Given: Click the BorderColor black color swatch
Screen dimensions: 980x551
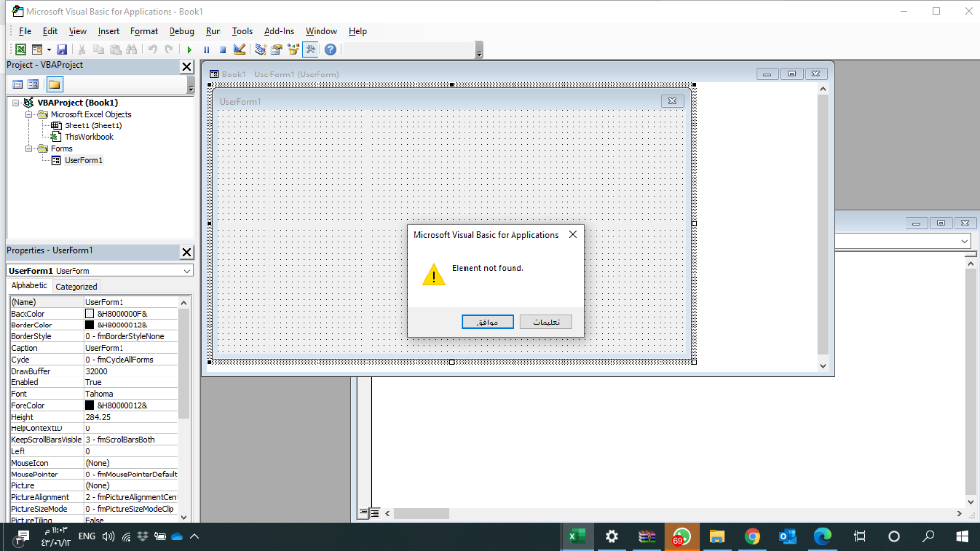Looking at the screenshot, I should click(89, 326).
